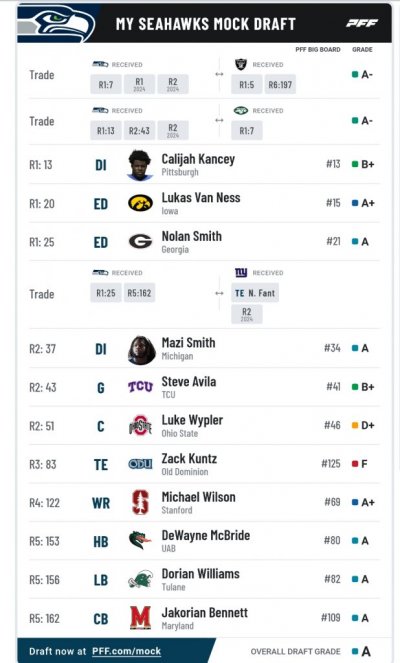
Task: Click the Raiders shield logo
Action: click(x=241, y=64)
